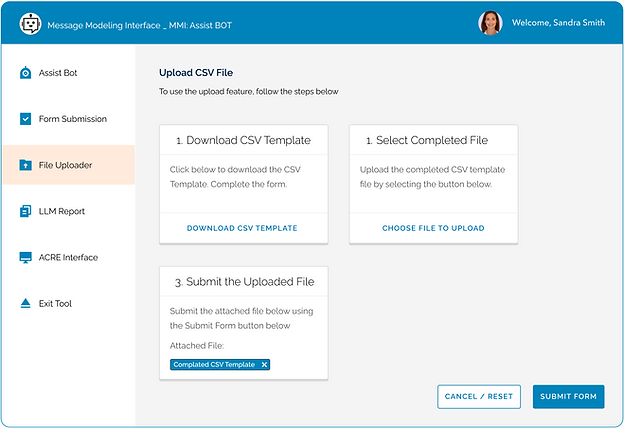Select the File Uploader sidebar item

(66, 165)
